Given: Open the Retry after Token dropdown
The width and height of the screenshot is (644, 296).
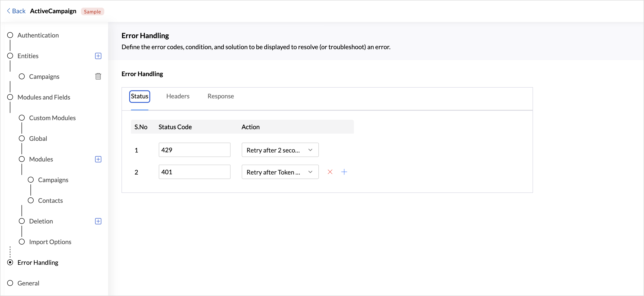Looking at the screenshot, I should click(x=280, y=172).
